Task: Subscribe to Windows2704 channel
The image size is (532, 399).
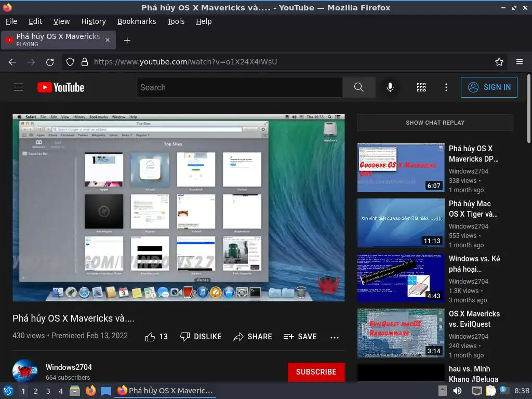Action: [316, 372]
